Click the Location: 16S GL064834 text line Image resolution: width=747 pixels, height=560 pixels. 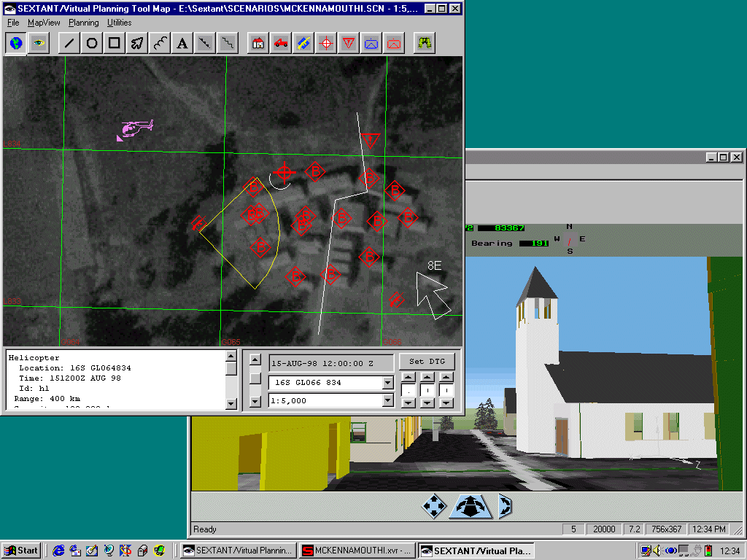(75, 368)
